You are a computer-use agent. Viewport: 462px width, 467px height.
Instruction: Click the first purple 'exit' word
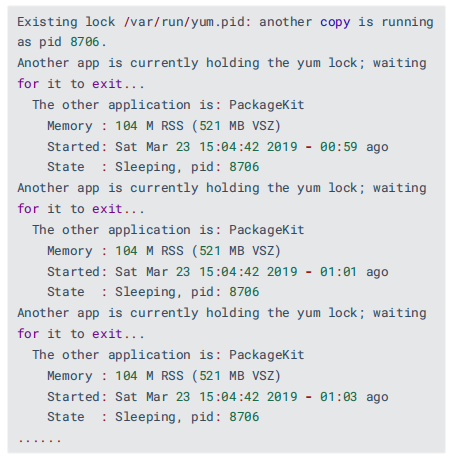coord(107,84)
